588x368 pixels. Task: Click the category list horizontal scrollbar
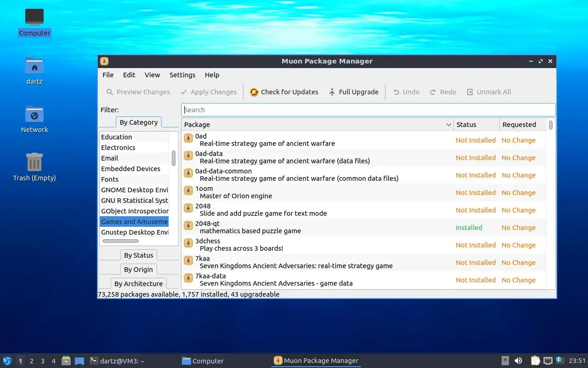pyautogui.click(x=120, y=241)
